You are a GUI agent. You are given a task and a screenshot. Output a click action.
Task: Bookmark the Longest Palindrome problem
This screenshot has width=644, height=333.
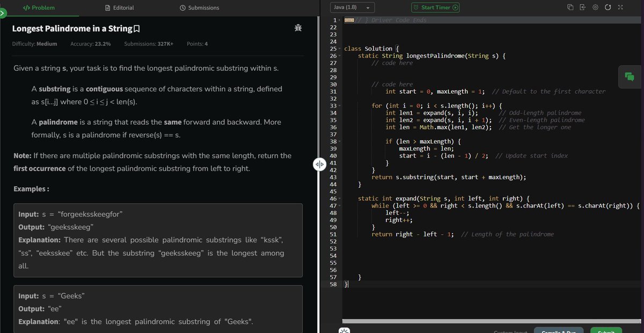[137, 28]
